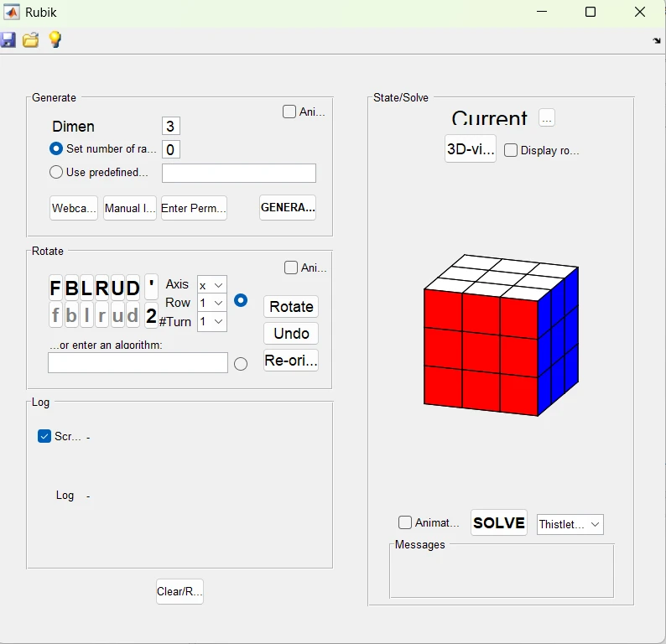The image size is (666, 644).
Task: Enable the Animate checkbox in Generate panel
Action: [289, 112]
